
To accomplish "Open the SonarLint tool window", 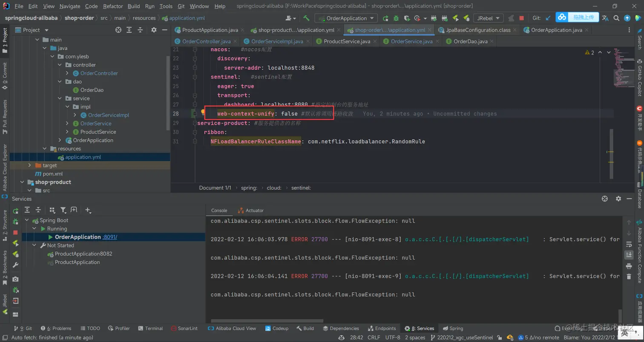I will pyautogui.click(x=184, y=328).
